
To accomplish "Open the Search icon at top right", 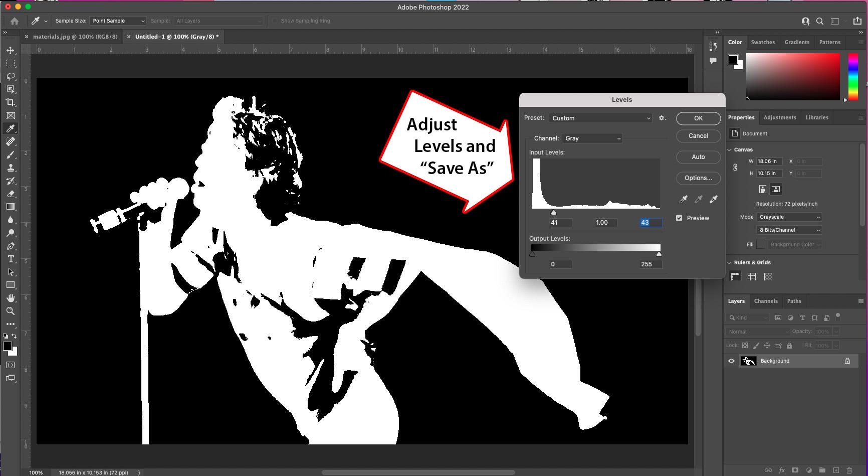I will [820, 21].
